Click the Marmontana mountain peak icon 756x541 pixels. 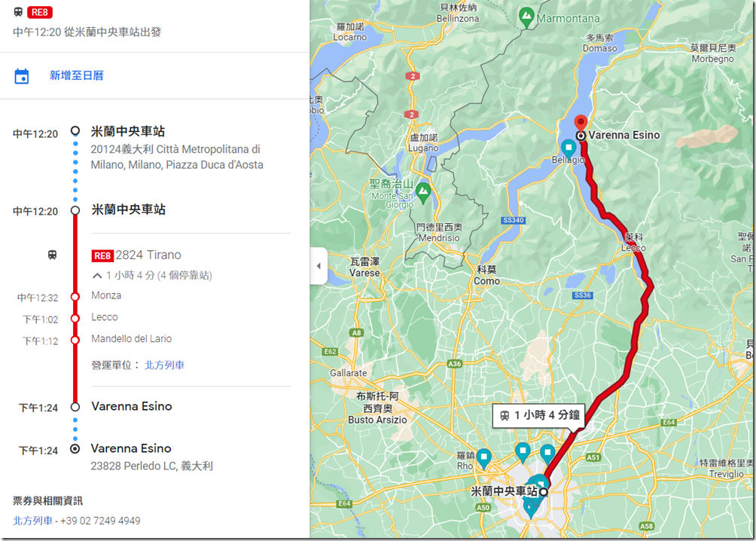pos(526,17)
